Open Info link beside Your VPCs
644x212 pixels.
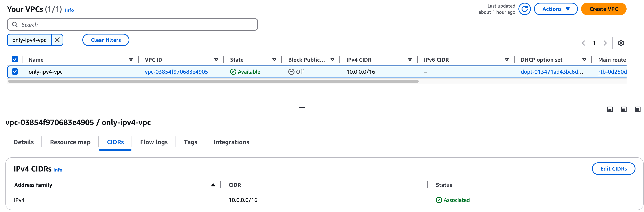click(x=69, y=10)
